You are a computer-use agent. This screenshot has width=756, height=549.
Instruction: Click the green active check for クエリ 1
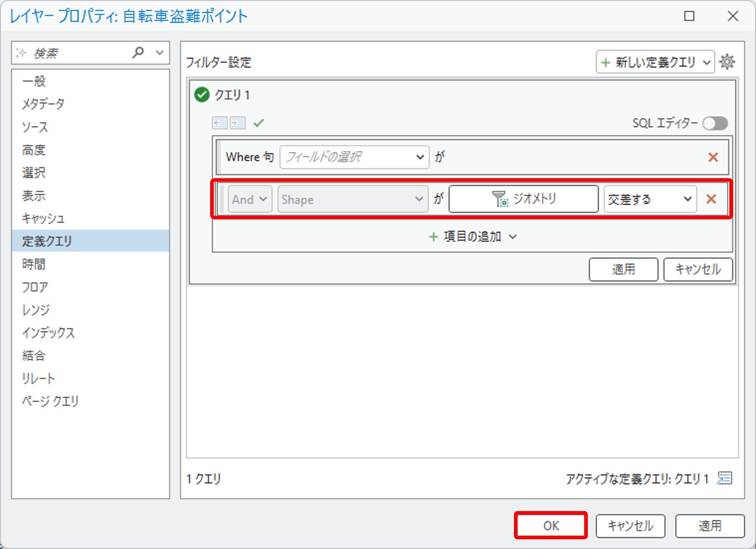click(x=202, y=95)
